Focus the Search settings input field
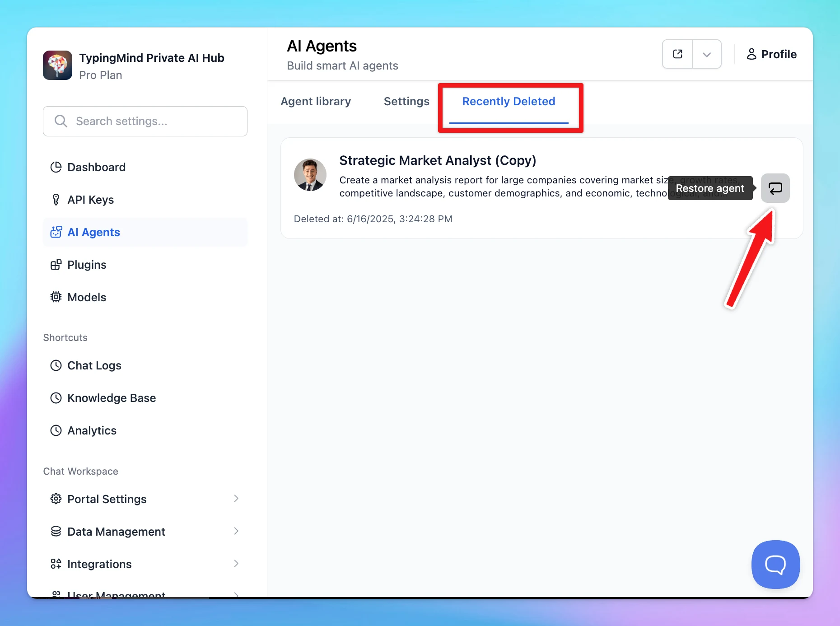Viewport: 840px width, 626px height. point(145,121)
